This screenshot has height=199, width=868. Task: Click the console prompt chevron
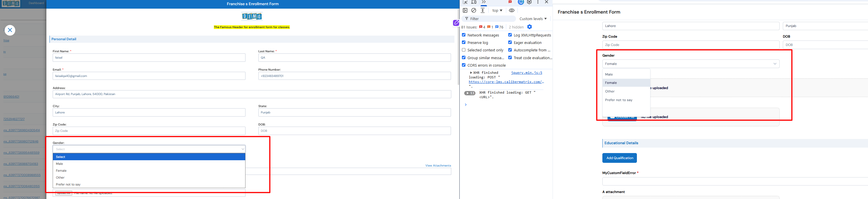(x=466, y=105)
